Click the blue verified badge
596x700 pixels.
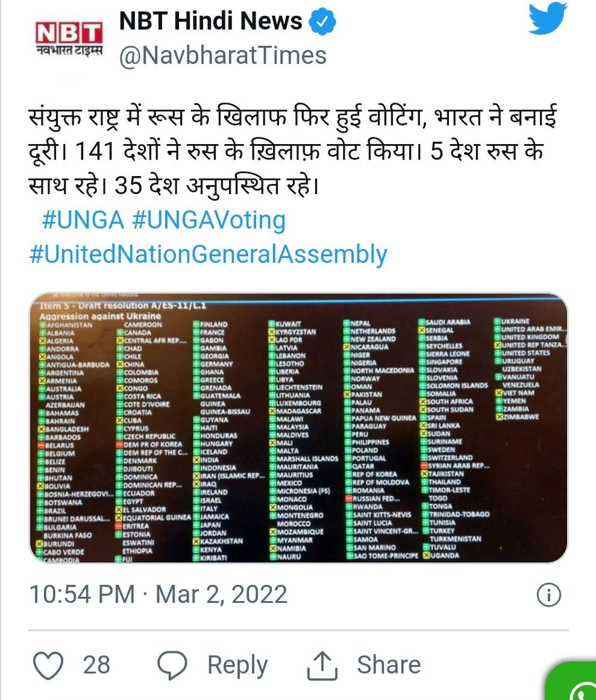tap(322, 23)
